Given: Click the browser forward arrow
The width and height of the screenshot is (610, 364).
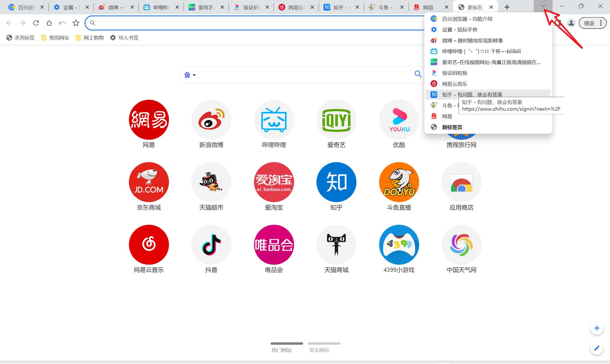Looking at the screenshot, I should point(22,23).
